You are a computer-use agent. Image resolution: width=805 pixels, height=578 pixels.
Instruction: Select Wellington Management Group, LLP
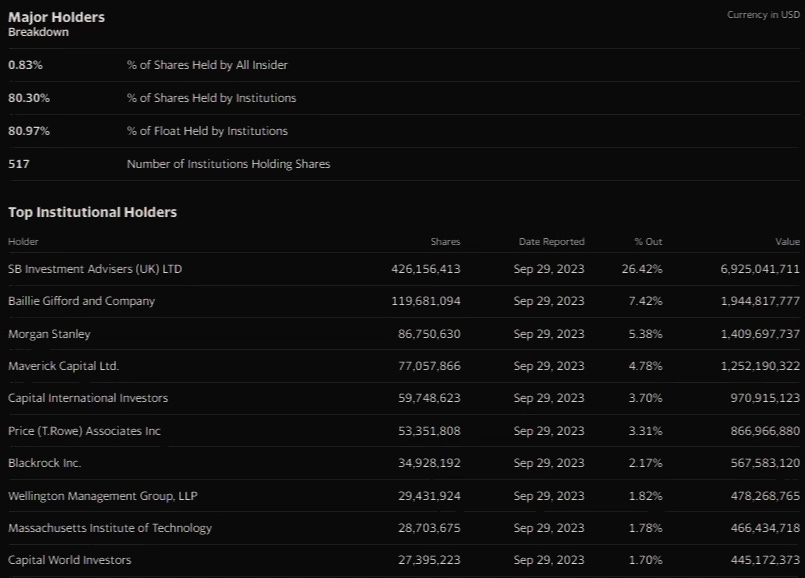coord(103,496)
